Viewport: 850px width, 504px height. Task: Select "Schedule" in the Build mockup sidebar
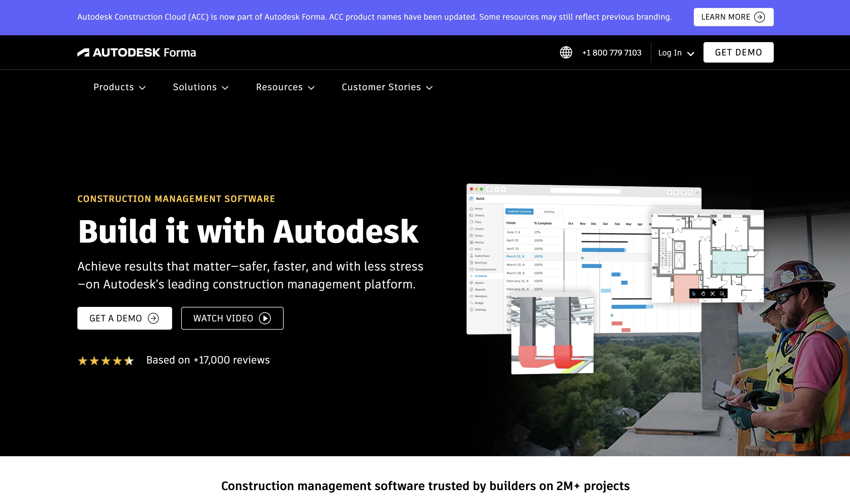(x=480, y=276)
